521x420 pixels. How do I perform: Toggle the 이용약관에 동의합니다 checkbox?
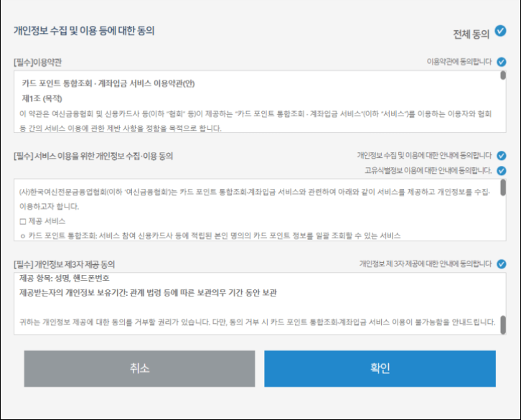(x=502, y=62)
